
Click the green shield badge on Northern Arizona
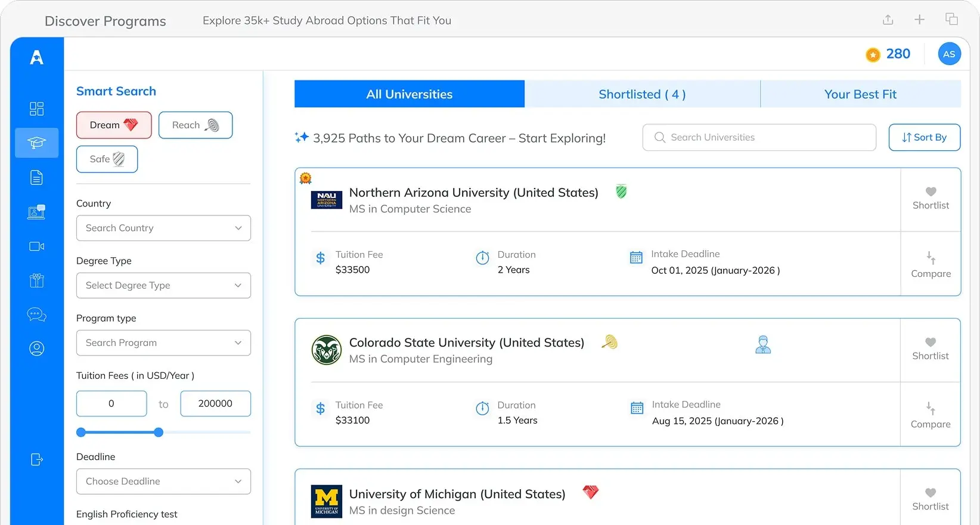tap(621, 192)
